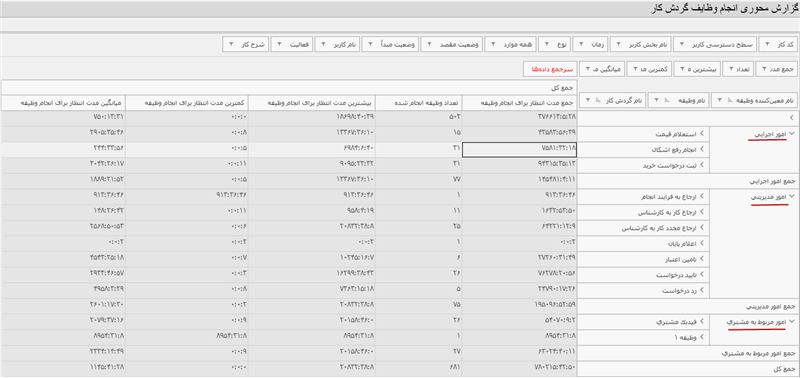The width and height of the screenshot is (800, 378).
Task: Expand the ارجاع مجدد کار به کارشناس row
Action: click(x=702, y=228)
